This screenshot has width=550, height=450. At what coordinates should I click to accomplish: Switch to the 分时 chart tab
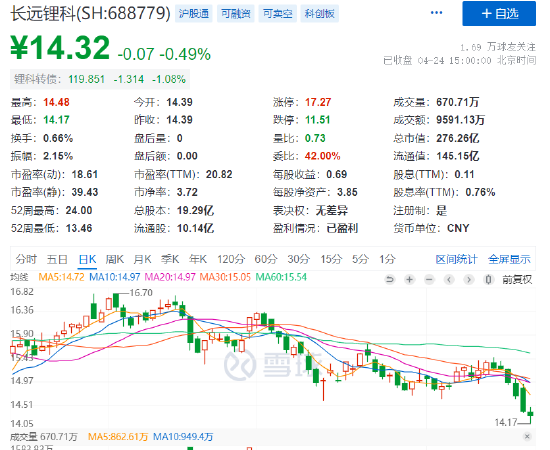[x=26, y=260]
